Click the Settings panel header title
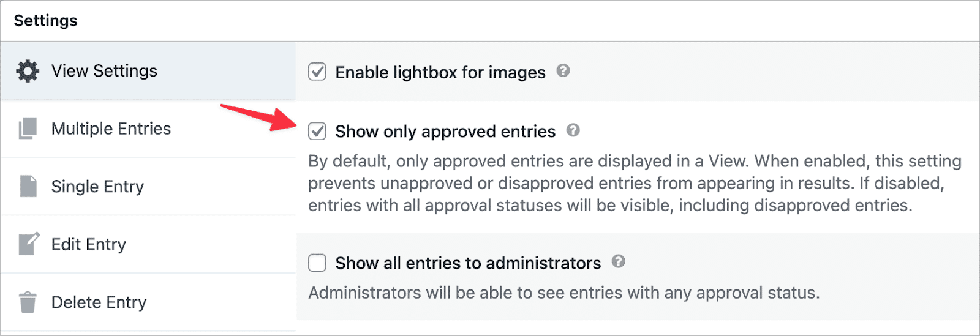980x336 pixels. [x=46, y=21]
